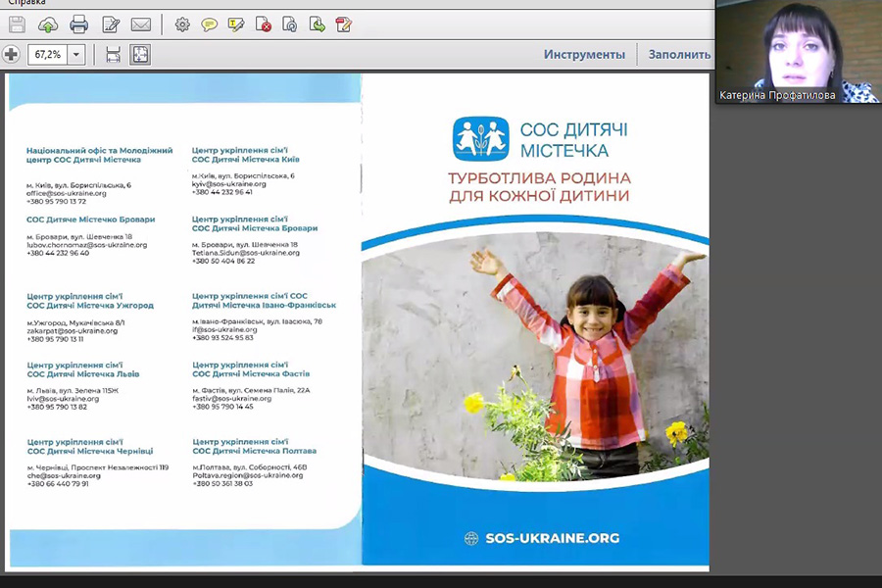Open settings gear icon in toolbar

pyautogui.click(x=182, y=24)
